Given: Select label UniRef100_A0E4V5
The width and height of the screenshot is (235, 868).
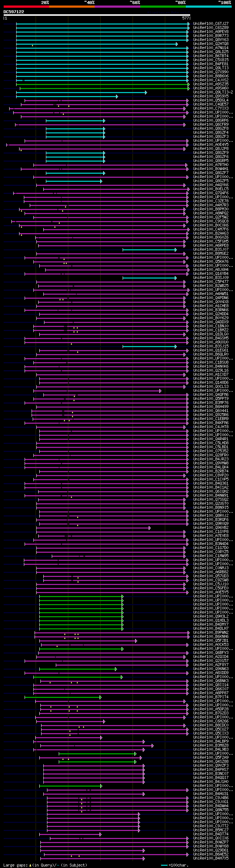Looking at the screenshot, I should pos(211,144).
